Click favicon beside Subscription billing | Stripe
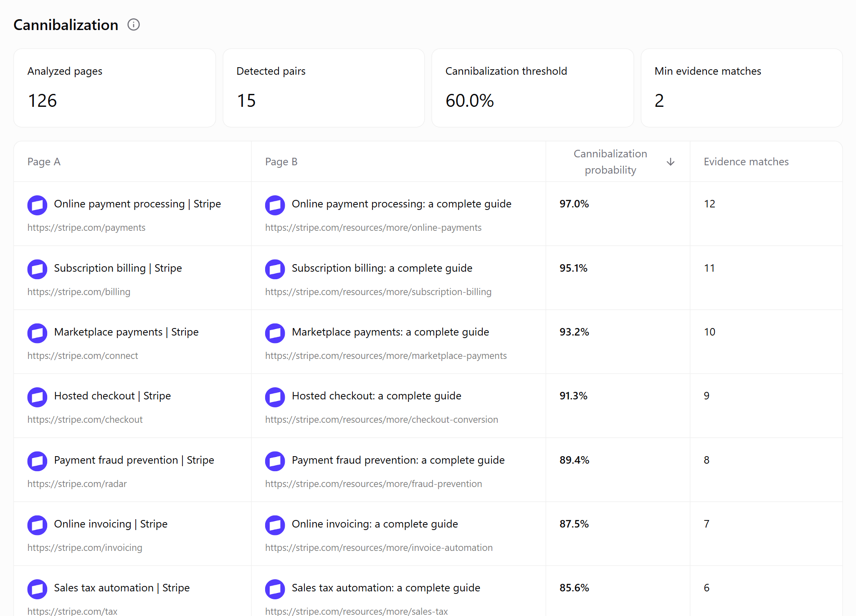Image resolution: width=856 pixels, height=616 pixels. pos(37,269)
